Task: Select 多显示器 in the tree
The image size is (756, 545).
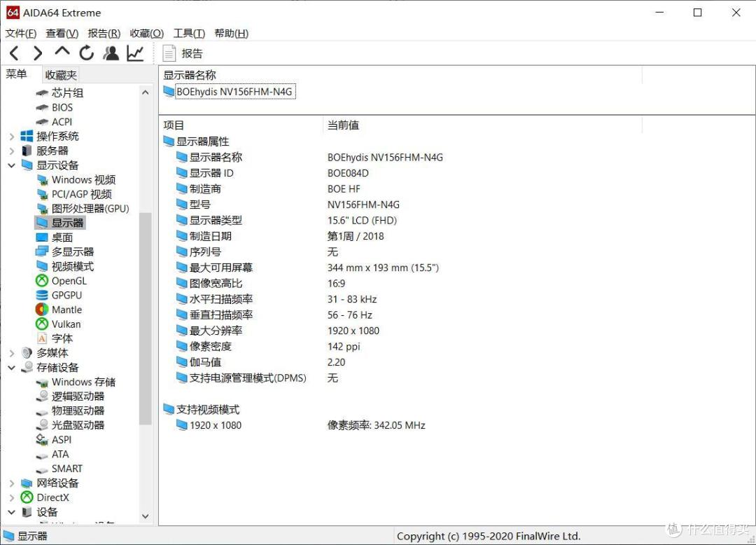Action: [x=73, y=251]
